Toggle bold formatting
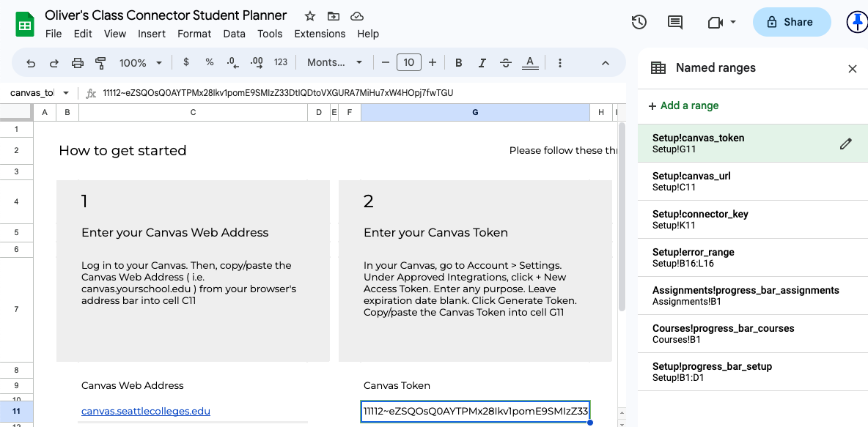This screenshot has height=427, width=868. pos(458,63)
